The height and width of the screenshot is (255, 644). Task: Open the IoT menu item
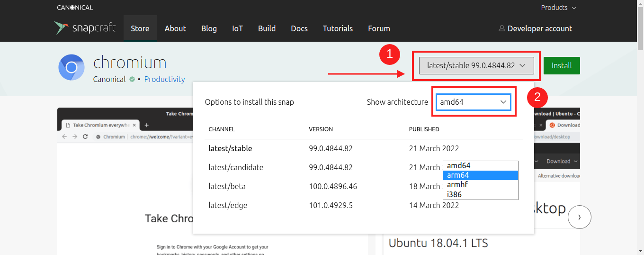point(237,28)
